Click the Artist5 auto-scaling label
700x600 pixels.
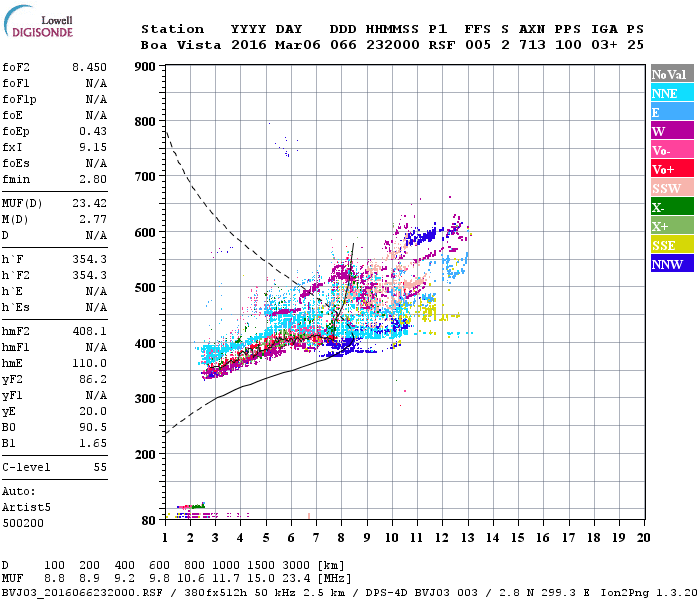pos(26,508)
